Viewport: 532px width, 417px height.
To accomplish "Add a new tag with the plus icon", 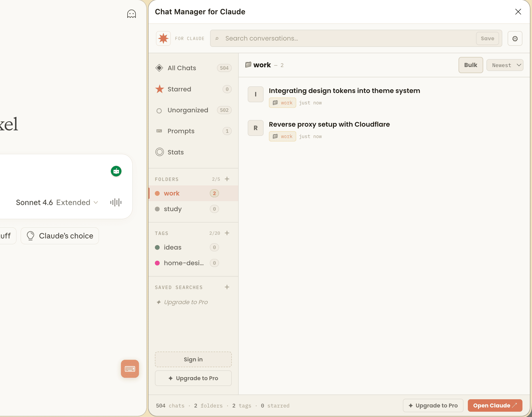I will coord(227,233).
